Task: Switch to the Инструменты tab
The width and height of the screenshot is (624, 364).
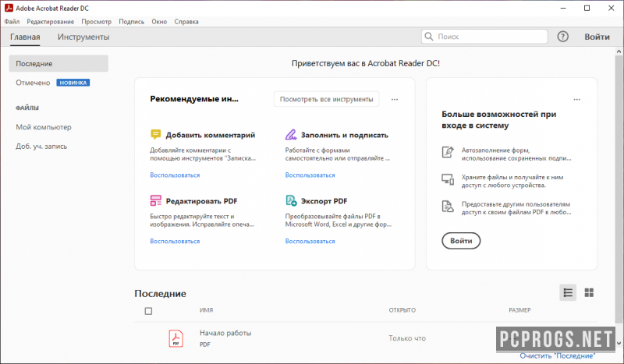Action: 83,37
